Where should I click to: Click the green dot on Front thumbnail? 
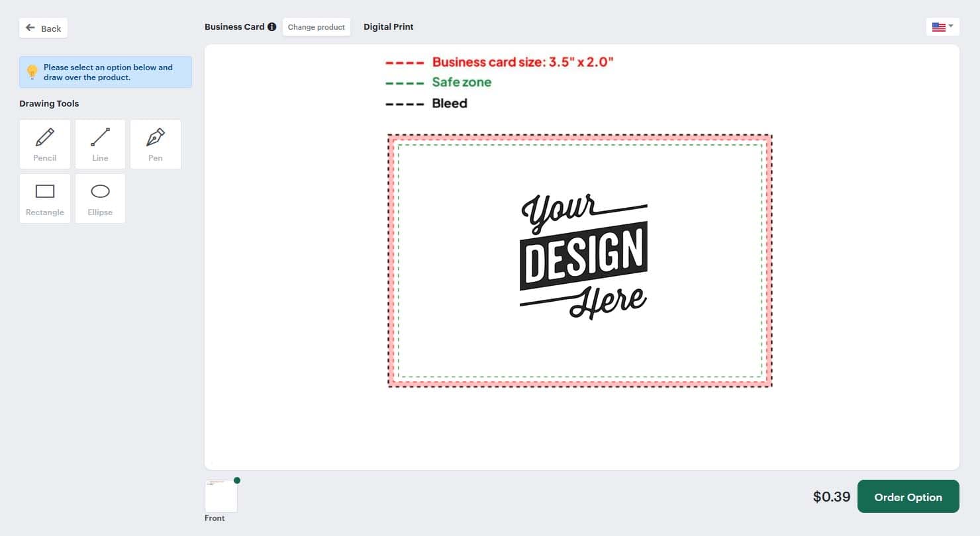(x=237, y=480)
